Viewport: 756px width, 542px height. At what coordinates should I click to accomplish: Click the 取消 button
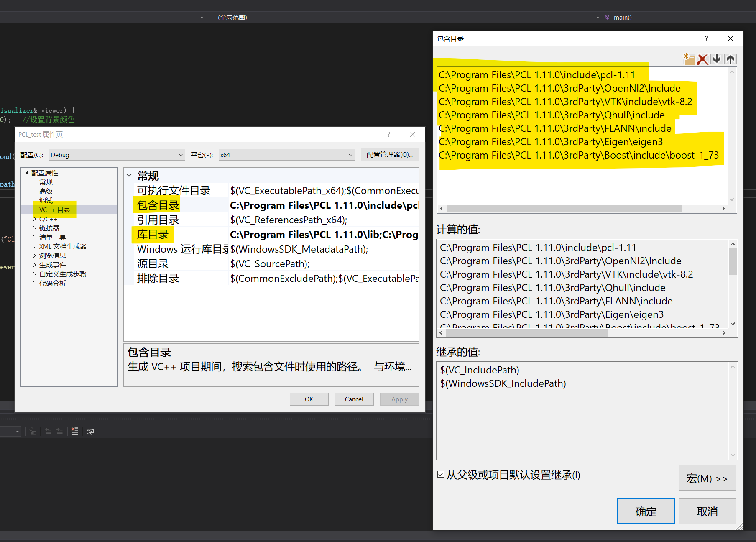(707, 511)
